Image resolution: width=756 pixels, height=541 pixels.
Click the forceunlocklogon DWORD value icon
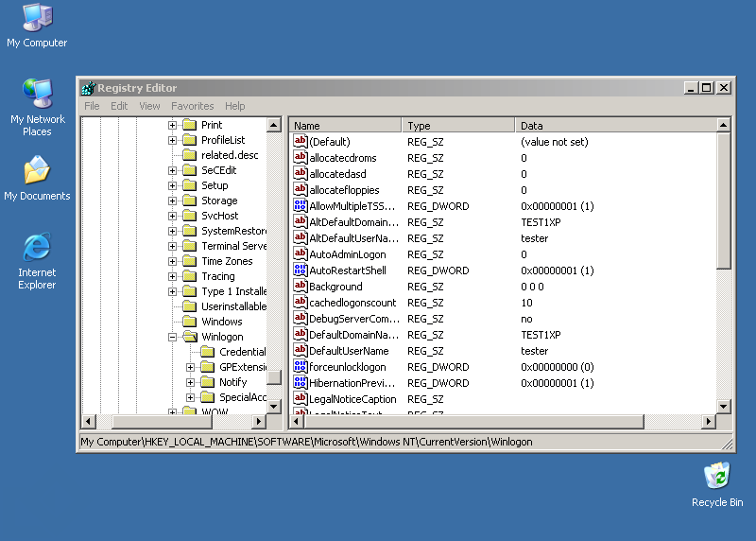click(300, 366)
